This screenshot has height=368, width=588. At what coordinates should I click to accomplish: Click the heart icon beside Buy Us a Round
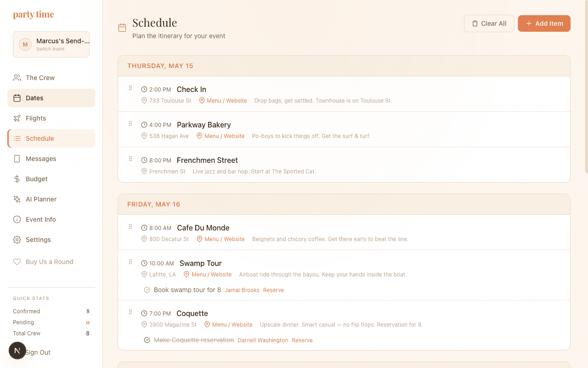coord(17,261)
